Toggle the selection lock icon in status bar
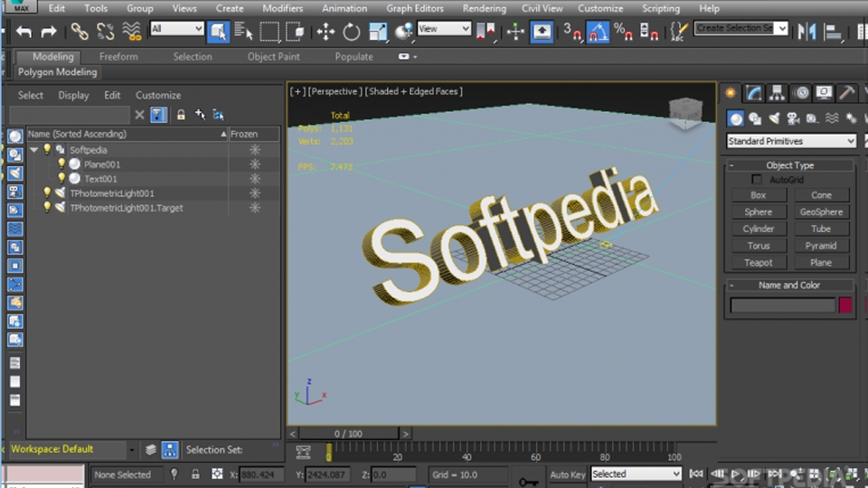Viewport: 868px width, 488px height. 195,474
